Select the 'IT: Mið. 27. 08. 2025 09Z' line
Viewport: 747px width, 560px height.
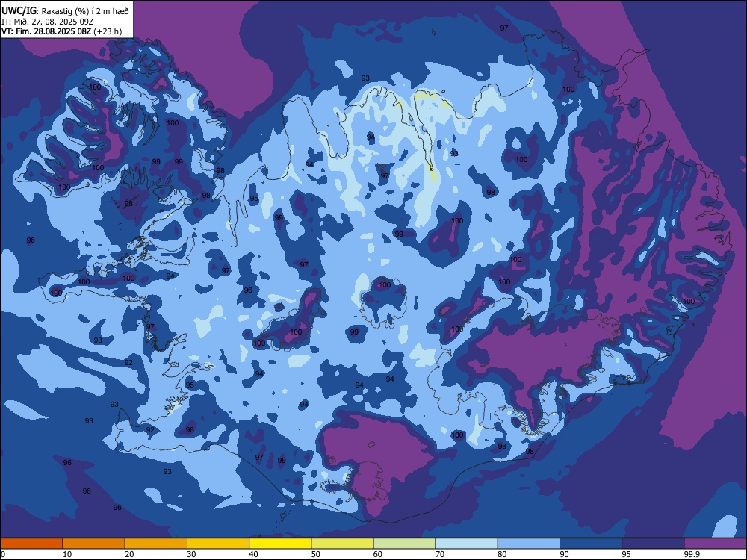coord(47,22)
